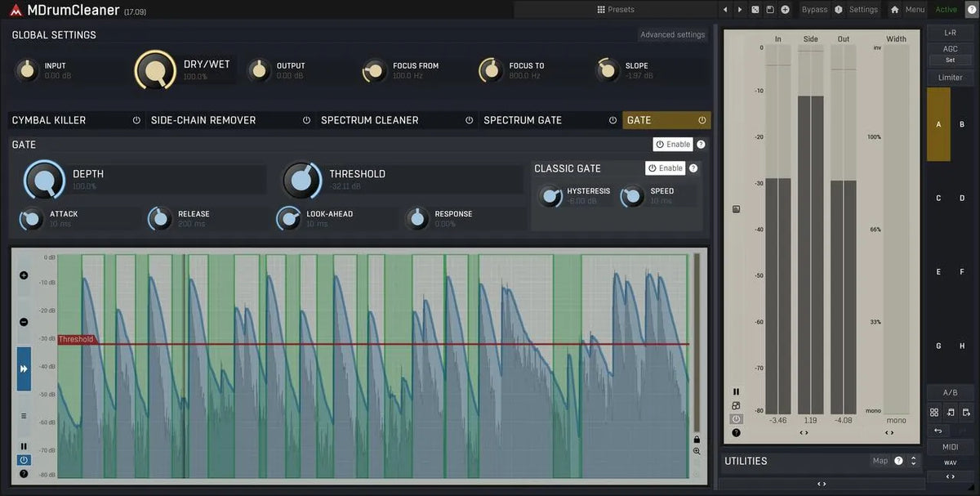Viewport: 980px width, 496px height.
Task: Expand the Utilities panel arrows
Action: coord(914,461)
